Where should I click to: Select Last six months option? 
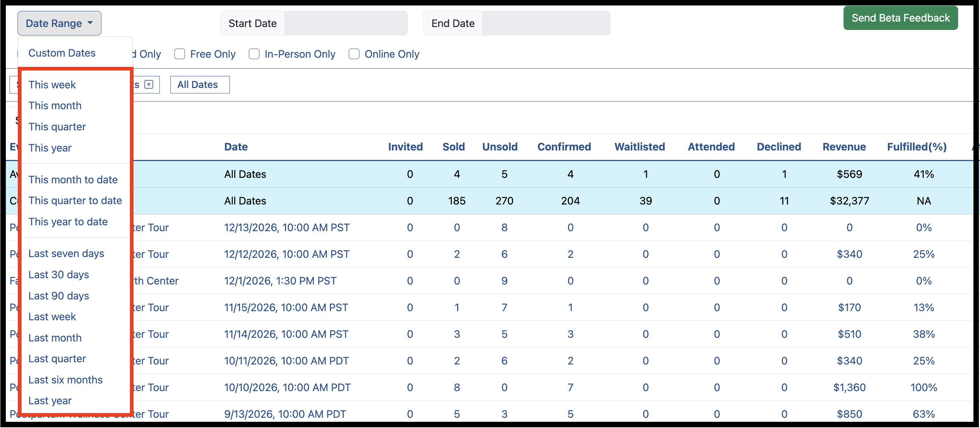coord(65,380)
